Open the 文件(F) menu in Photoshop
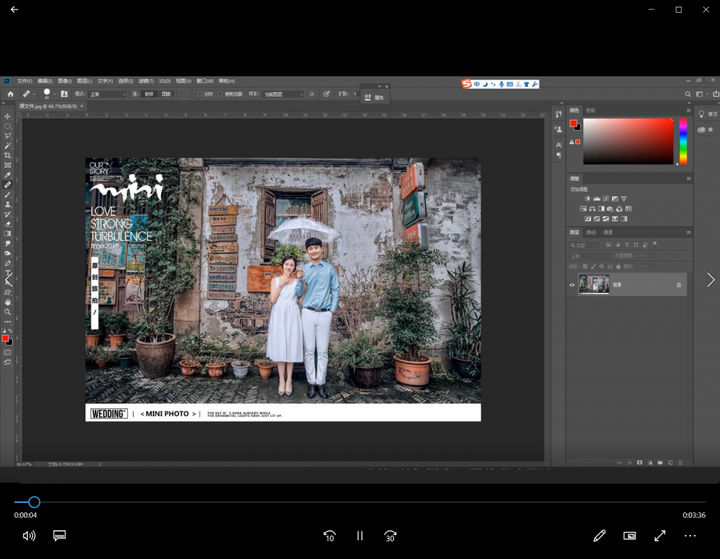Screen dimensions: 720x559 pyautogui.click(x=25, y=81)
